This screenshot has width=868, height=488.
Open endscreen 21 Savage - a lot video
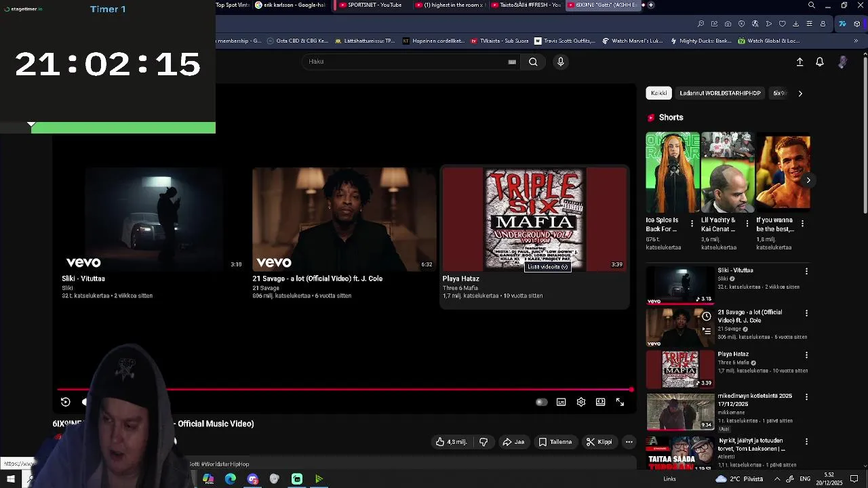344,220
